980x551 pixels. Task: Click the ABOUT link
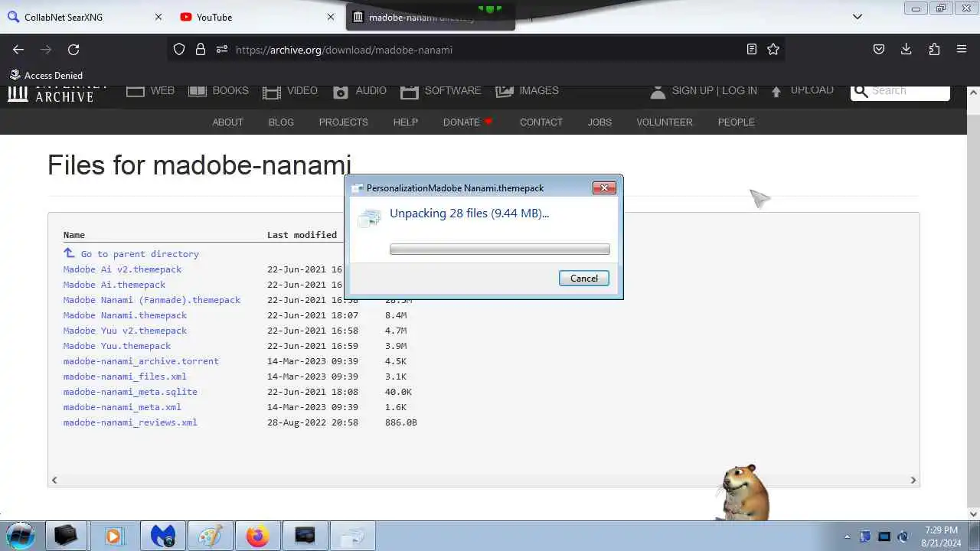coord(227,122)
